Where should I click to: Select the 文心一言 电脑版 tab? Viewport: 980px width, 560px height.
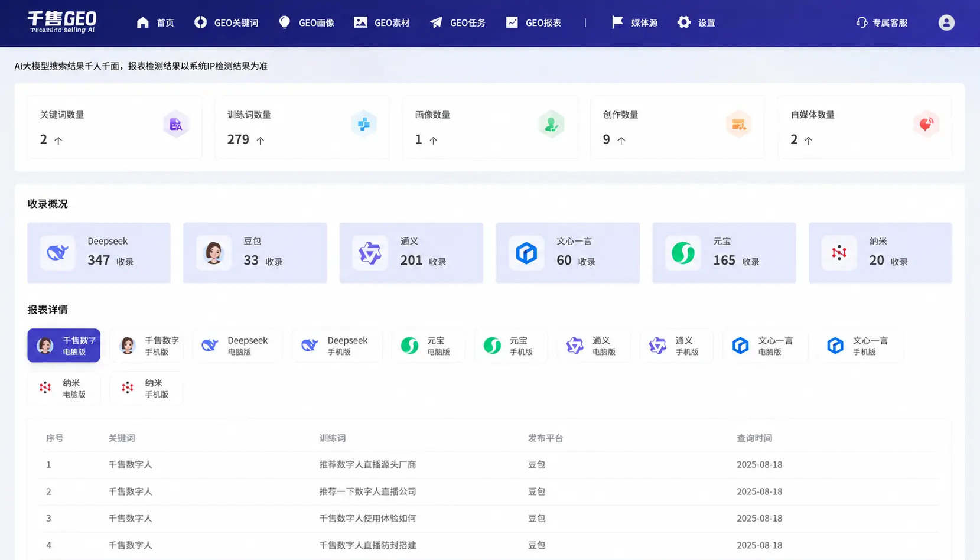pyautogui.click(x=765, y=346)
